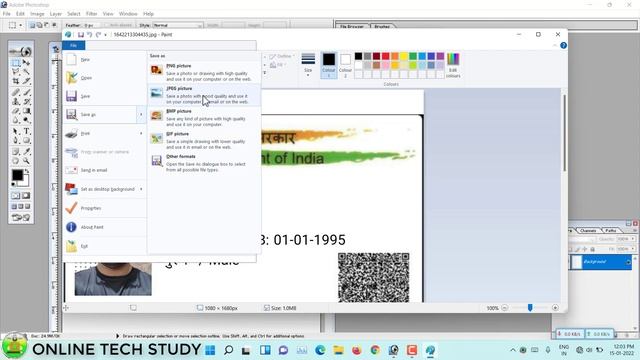The width and height of the screenshot is (640, 360).
Task: Choose Send in email in Paint menu
Action: point(105,170)
